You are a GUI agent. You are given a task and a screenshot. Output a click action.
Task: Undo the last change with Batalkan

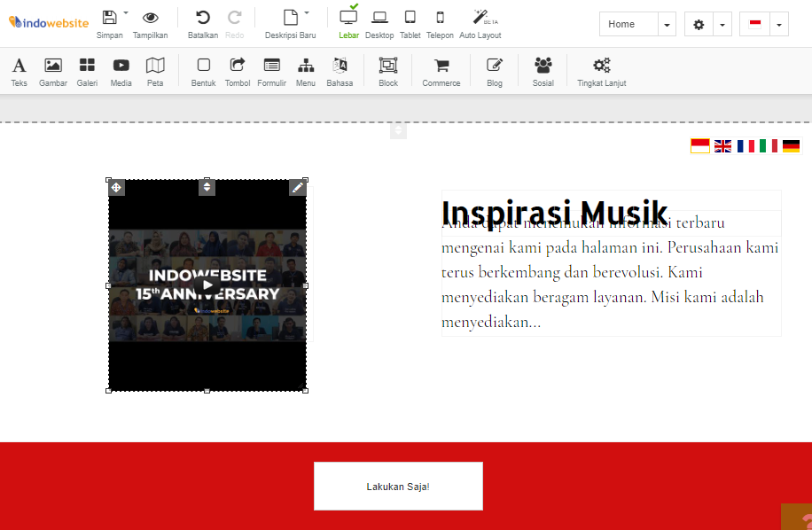(203, 22)
